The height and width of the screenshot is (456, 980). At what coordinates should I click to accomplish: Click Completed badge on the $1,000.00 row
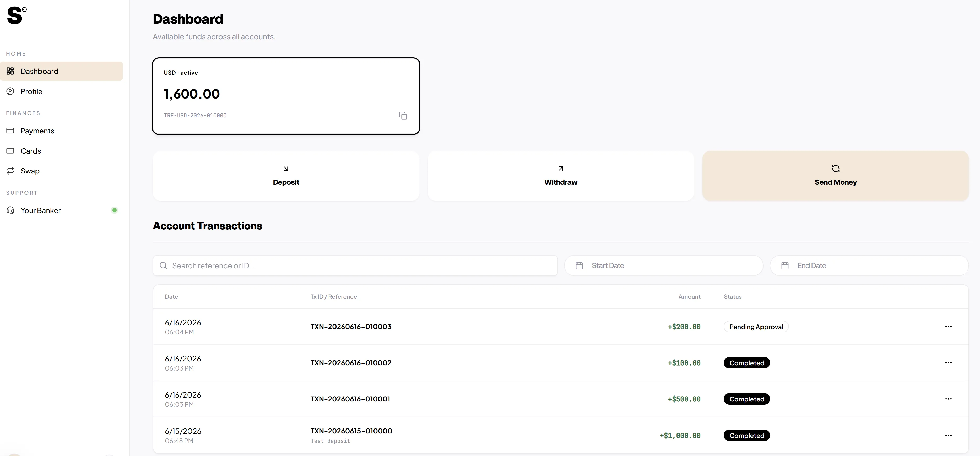coord(747,436)
